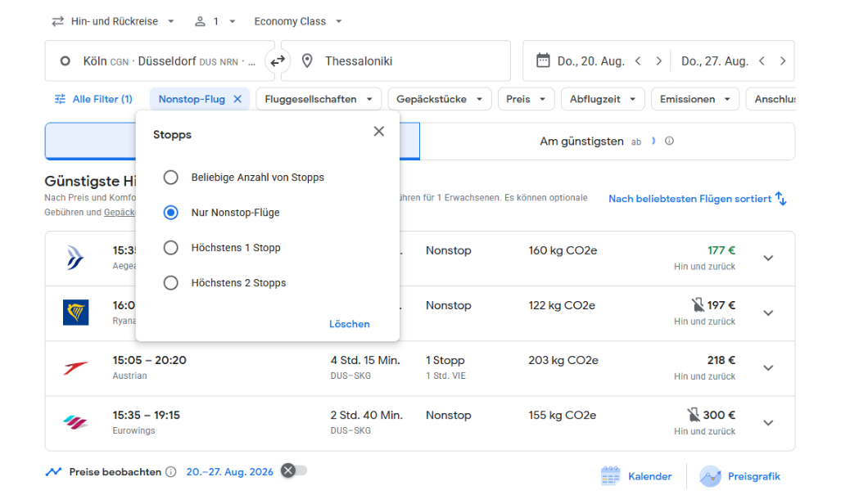Click Löschen to clear the stops filter

(x=349, y=324)
